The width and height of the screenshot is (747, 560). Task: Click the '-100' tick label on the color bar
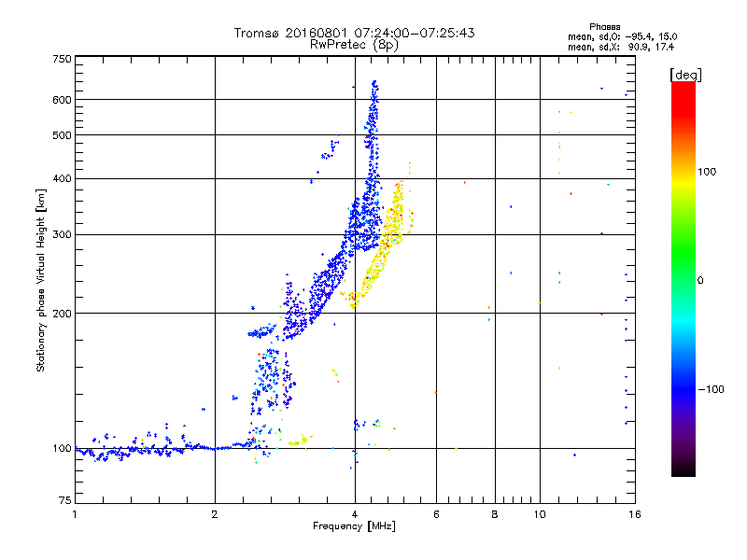click(x=711, y=389)
